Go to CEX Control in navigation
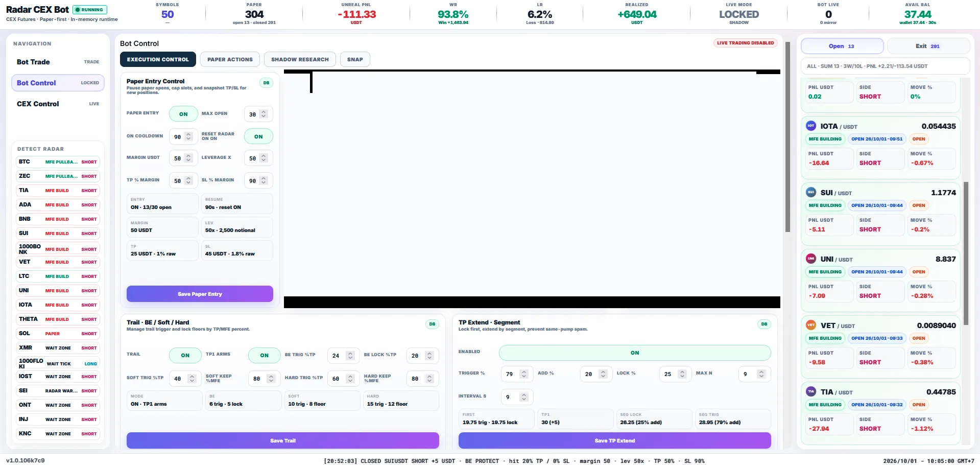980x465 pixels. [x=58, y=104]
